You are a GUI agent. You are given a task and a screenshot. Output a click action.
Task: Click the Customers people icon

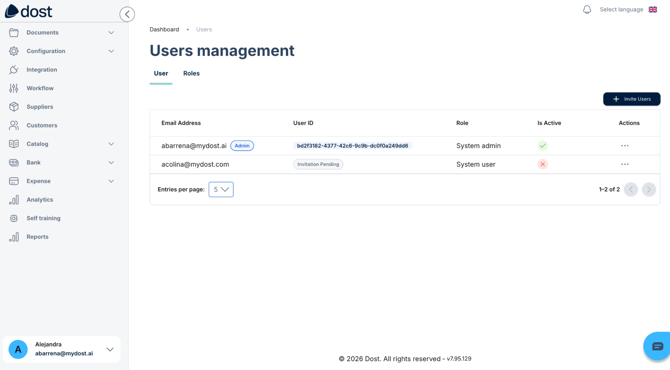pyautogui.click(x=14, y=125)
